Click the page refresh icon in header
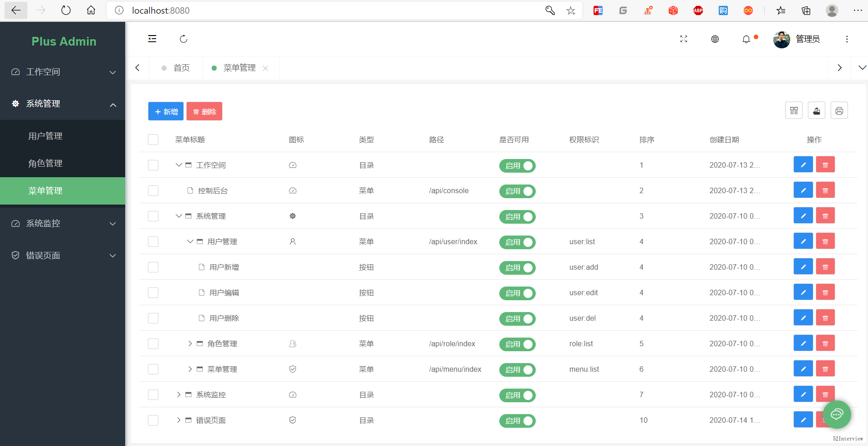 coord(183,39)
